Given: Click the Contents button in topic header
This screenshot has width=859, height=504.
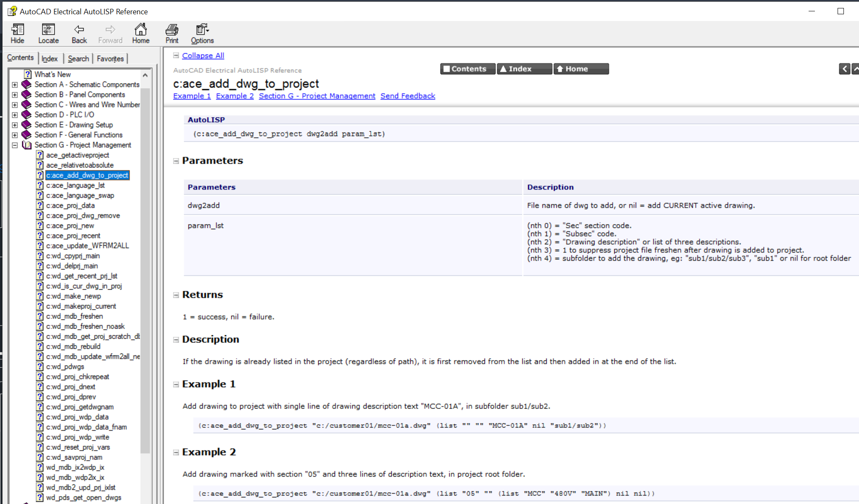Looking at the screenshot, I should click(x=468, y=69).
